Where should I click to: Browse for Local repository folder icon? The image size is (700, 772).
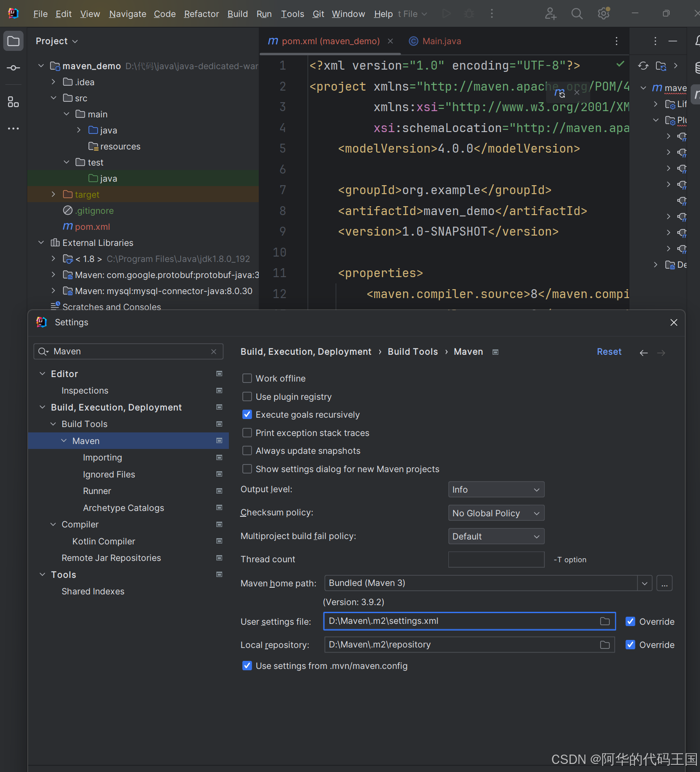pos(605,645)
